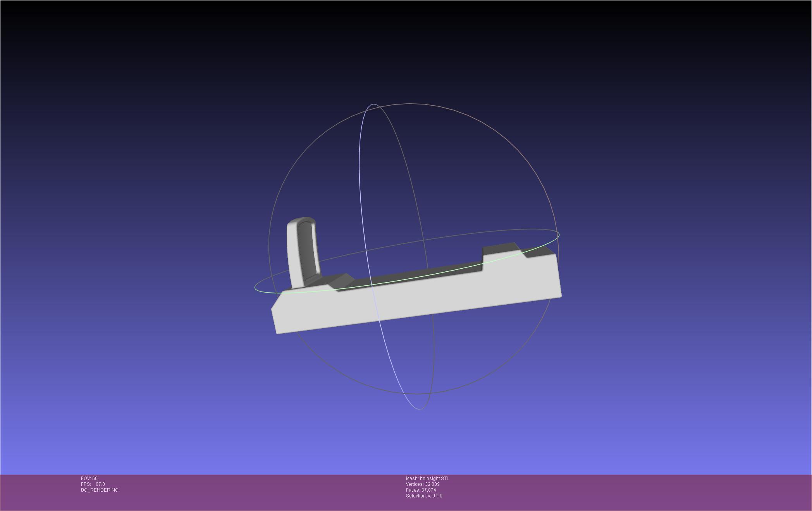Click the right end face of the base
Image resolution: width=812 pixels, height=511 pixels.
point(559,275)
